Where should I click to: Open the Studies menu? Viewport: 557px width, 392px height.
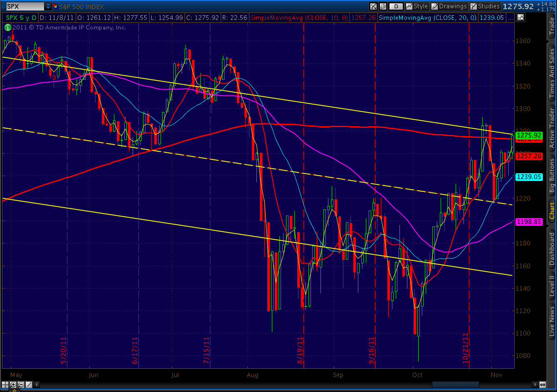point(485,6)
